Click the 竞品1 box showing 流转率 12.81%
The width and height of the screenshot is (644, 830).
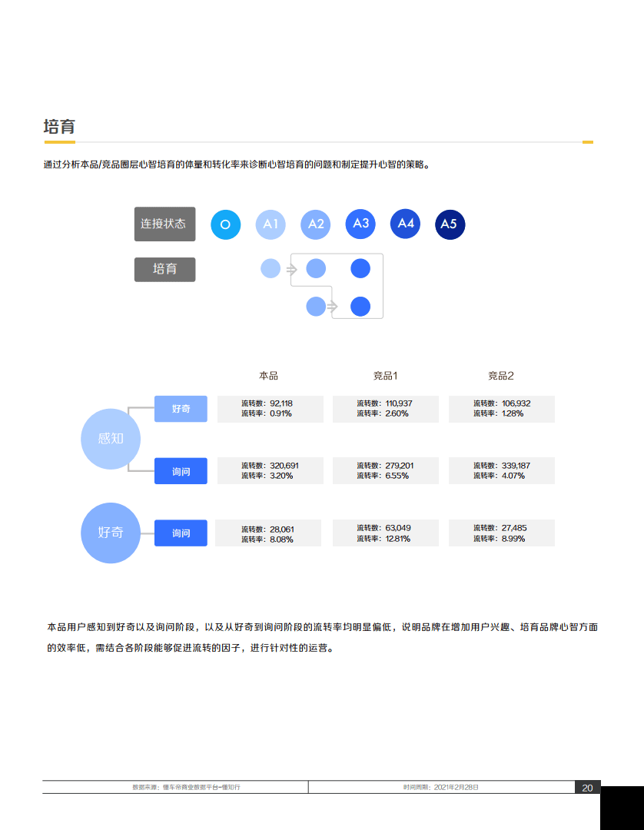tap(385, 533)
